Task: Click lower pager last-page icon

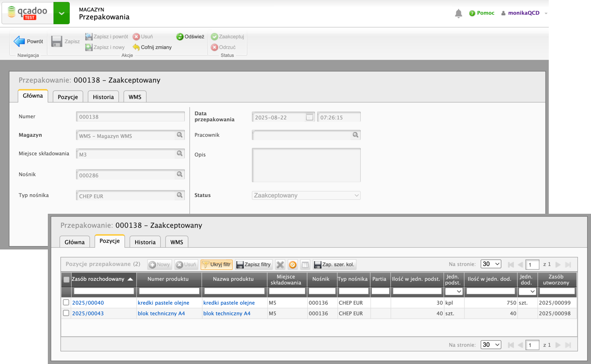Action: pos(568,345)
